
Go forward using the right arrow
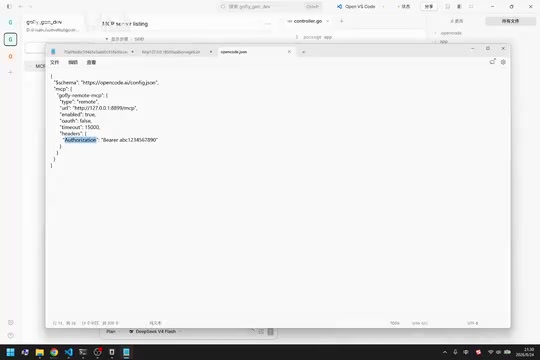30,7
